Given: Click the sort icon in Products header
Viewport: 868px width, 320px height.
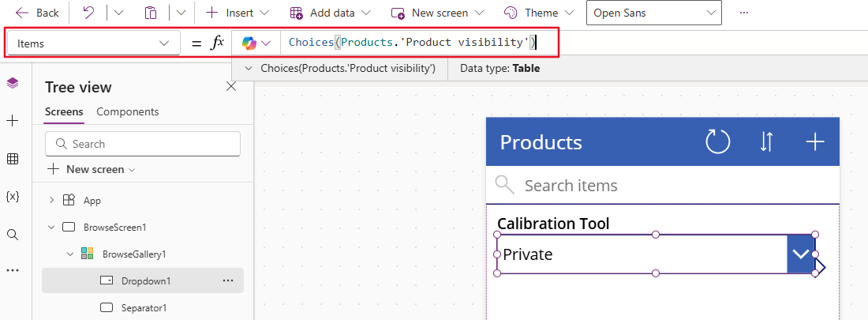Looking at the screenshot, I should [x=766, y=142].
